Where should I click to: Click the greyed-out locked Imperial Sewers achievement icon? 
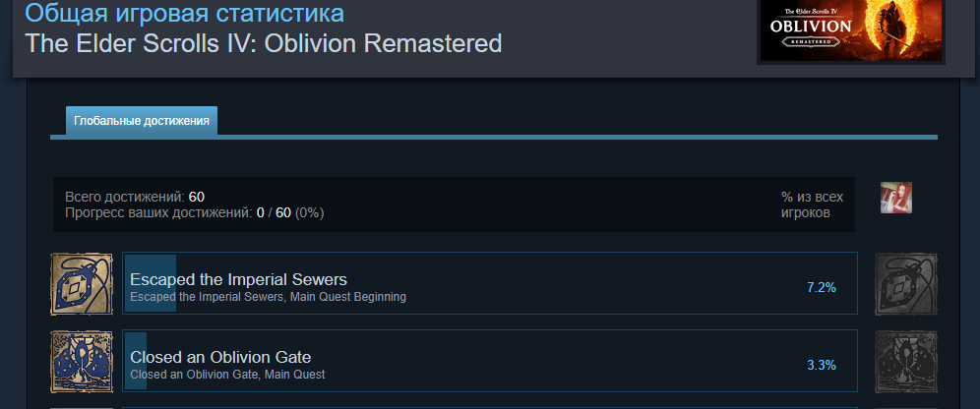[905, 284]
